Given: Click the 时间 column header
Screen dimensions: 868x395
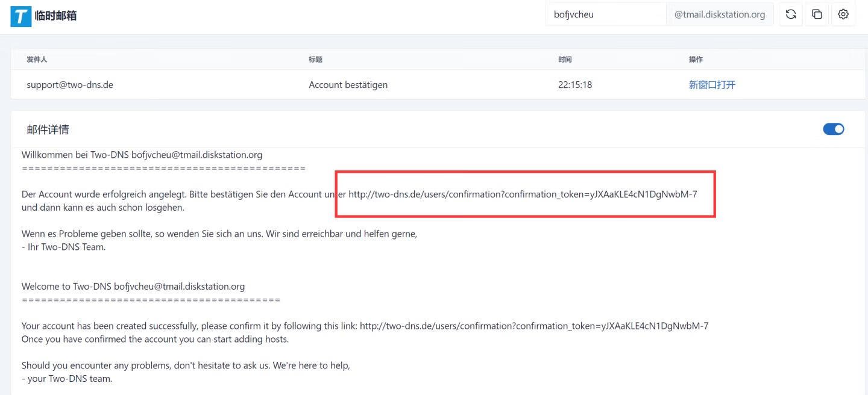Looking at the screenshot, I should click(565, 59).
